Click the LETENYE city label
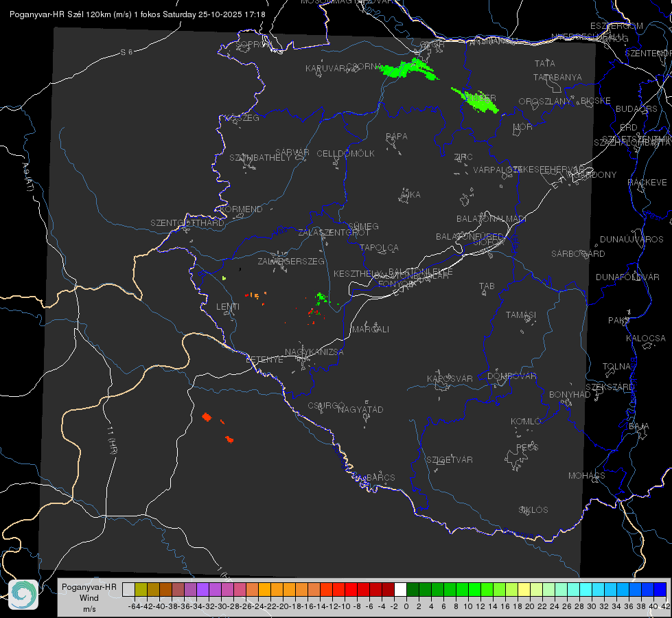The image size is (672, 618). click(264, 360)
